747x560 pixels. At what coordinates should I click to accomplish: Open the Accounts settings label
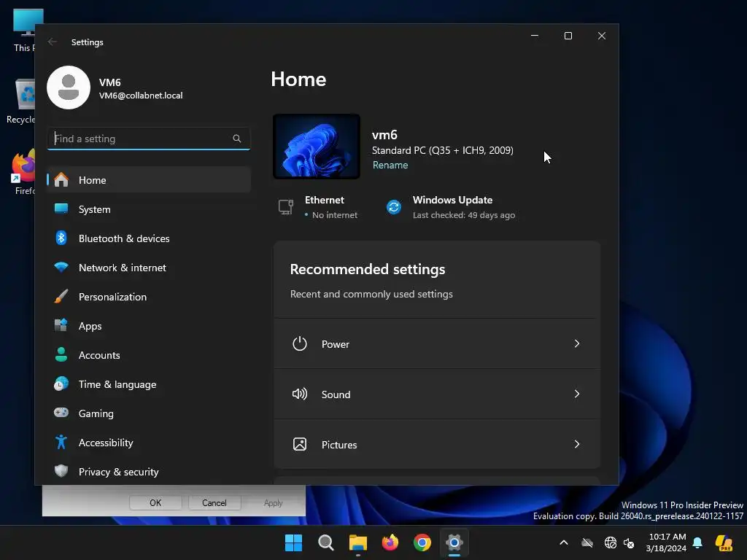99,355
